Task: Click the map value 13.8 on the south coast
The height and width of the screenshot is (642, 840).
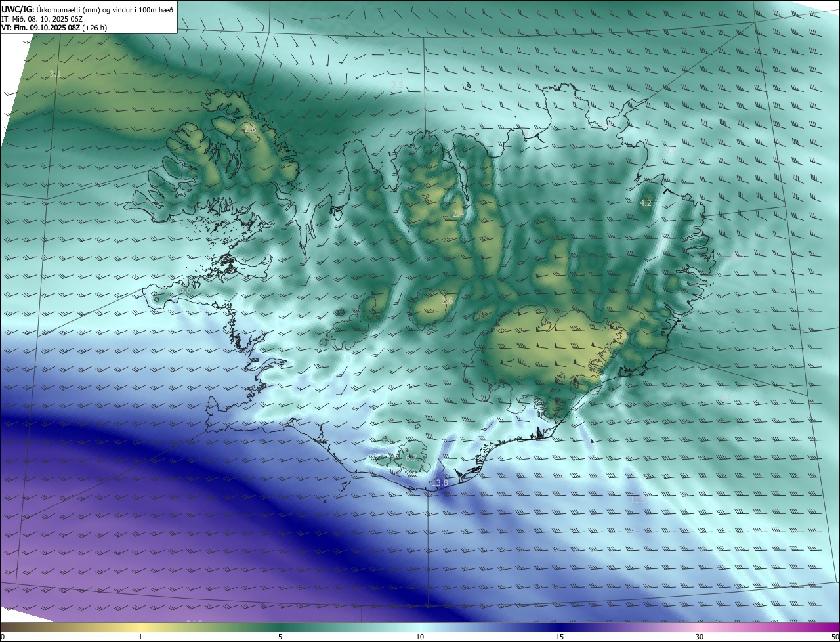Action: point(440,483)
